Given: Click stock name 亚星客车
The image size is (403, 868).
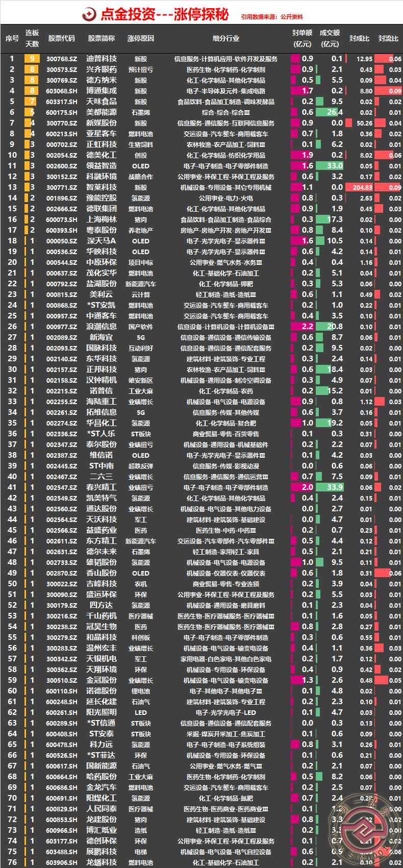Looking at the screenshot, I should click(102, 134).
